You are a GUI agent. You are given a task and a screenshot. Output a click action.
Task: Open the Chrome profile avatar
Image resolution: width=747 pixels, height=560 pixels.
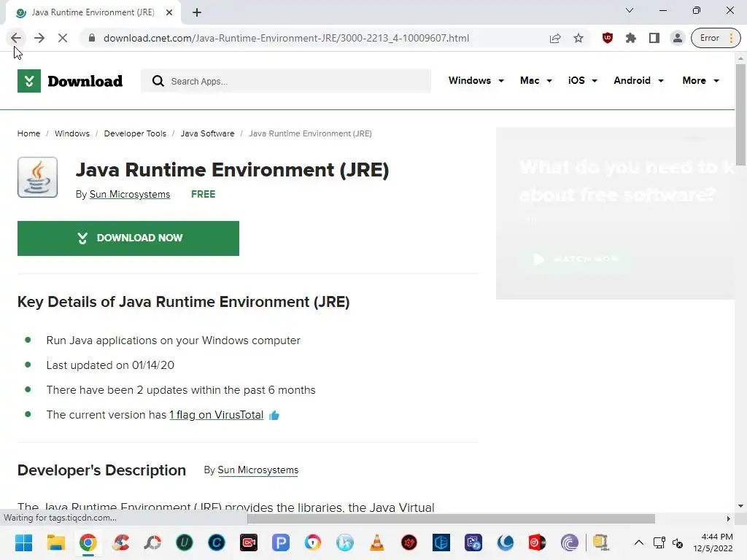tap(678, 38)
